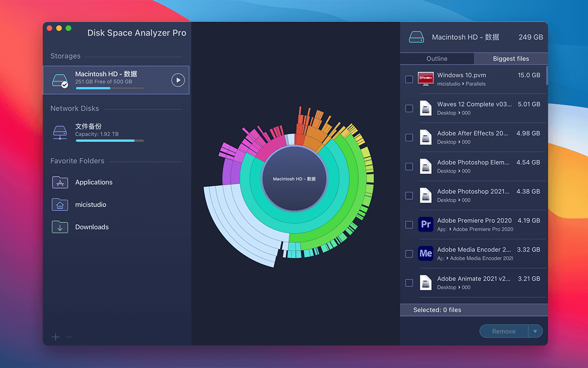Click the chart's center Macintosh HD circle
Image resolution: width=588 pixels, height=368 pixels.
[294, 179]
